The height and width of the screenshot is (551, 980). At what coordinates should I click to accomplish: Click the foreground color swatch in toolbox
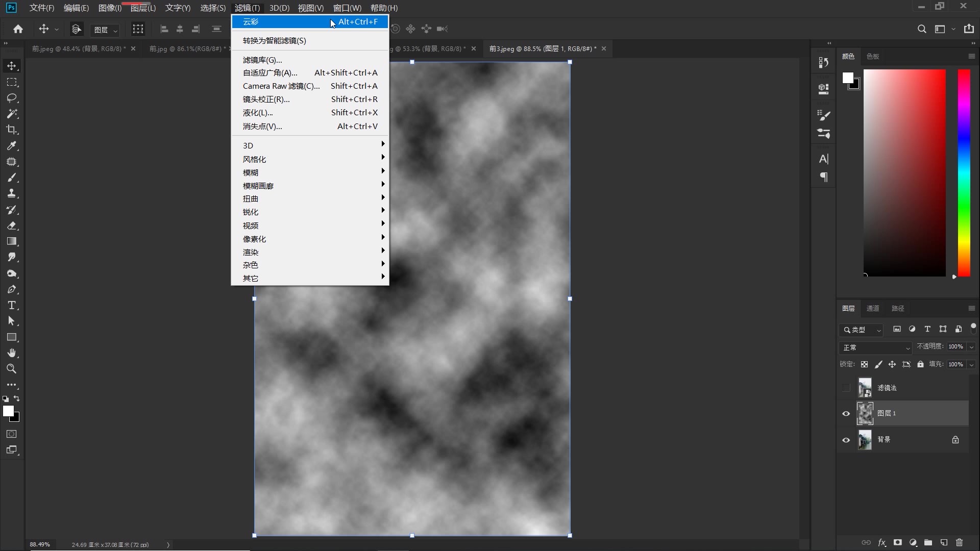tap(8, 411)
